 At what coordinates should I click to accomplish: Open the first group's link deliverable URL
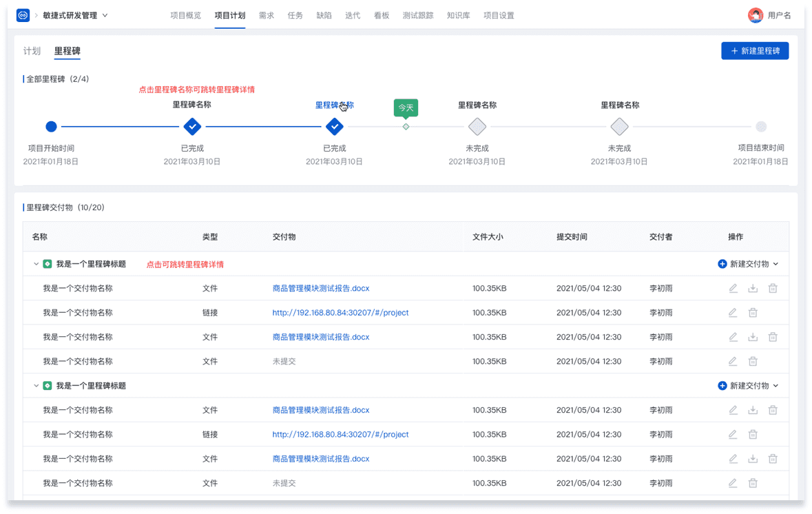pos(340,313)
